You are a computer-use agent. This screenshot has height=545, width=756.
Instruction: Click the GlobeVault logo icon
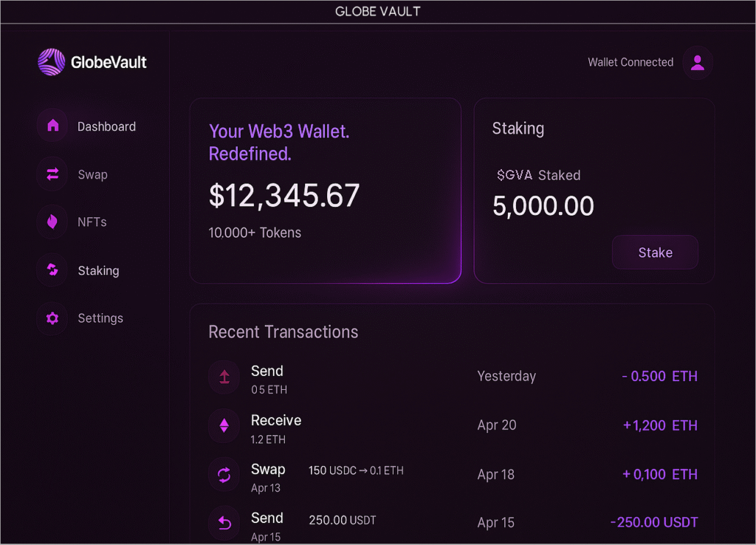52,62
